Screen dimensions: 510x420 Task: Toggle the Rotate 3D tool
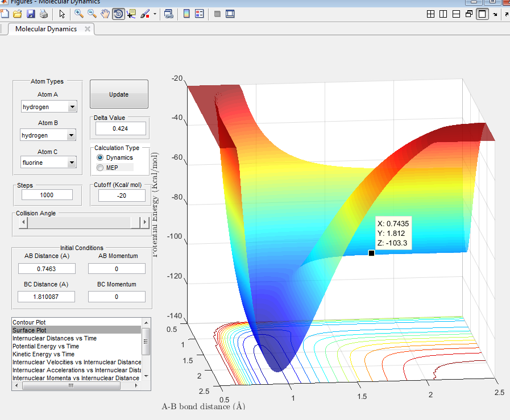click(118, 14)
